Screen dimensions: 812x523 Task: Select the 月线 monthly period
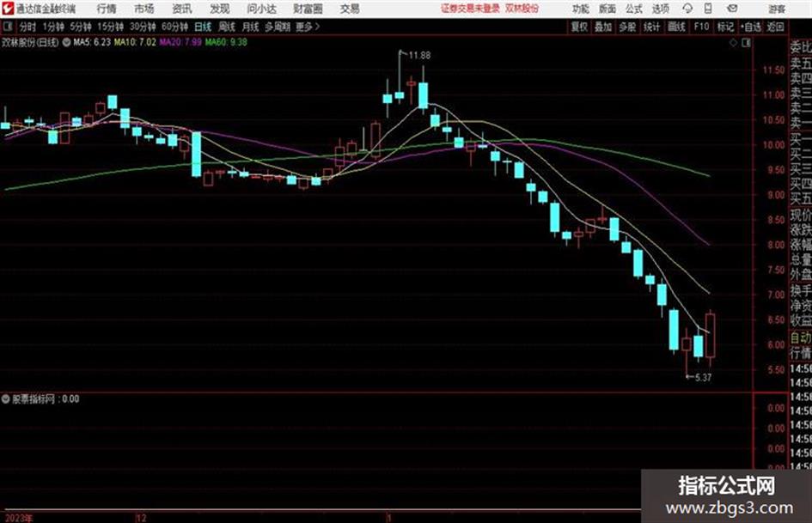251,27
